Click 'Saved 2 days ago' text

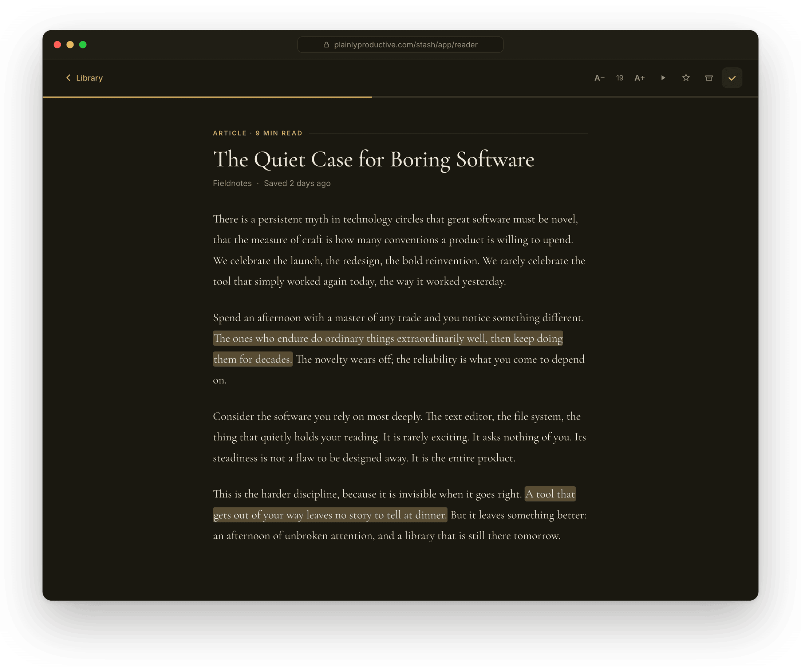297,183
